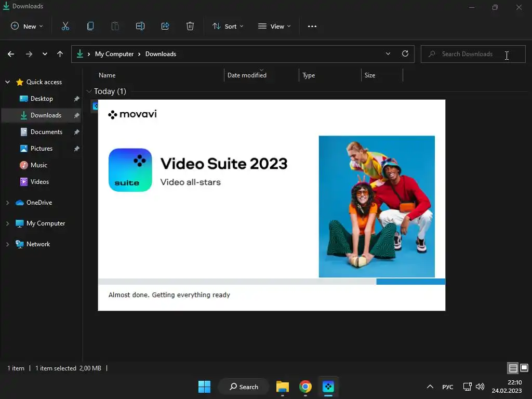The width and height of the screenshot is (532, 399).
Task: Open the clock and date 22:10
Action: [507, 387]
